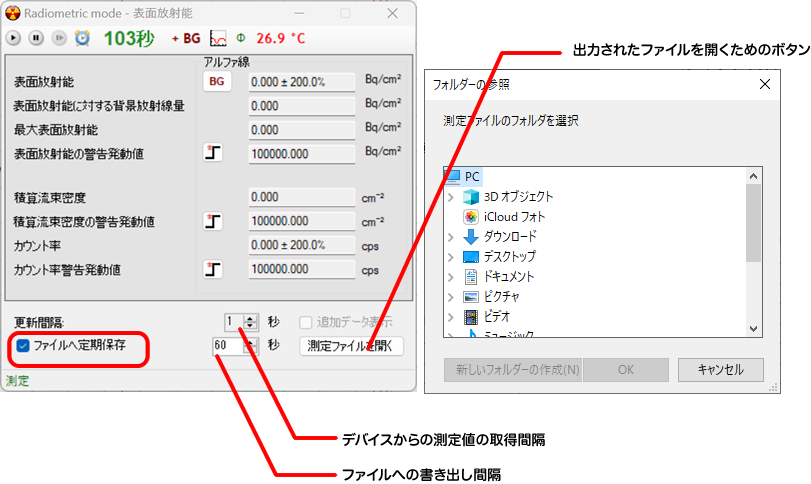Click the 測定ファイルを開く button
This screenshot has width=811, height=484.
click(x=351, y=346)
